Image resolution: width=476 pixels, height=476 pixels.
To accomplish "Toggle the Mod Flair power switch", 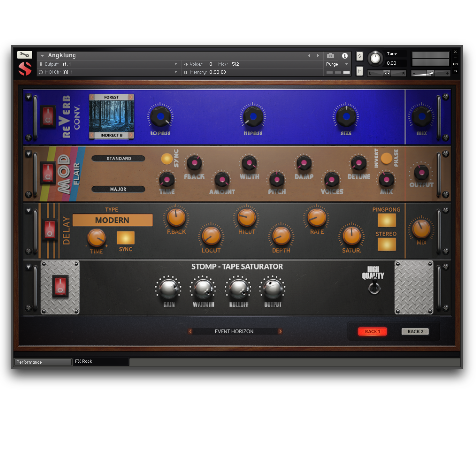I will 48,173.
